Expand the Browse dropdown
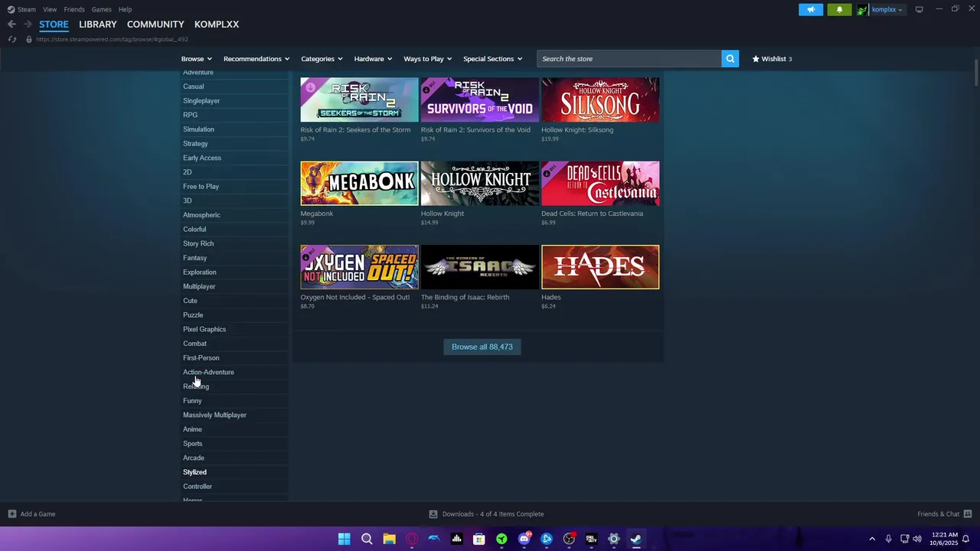980x551 pixels. [x=196, y=59]
